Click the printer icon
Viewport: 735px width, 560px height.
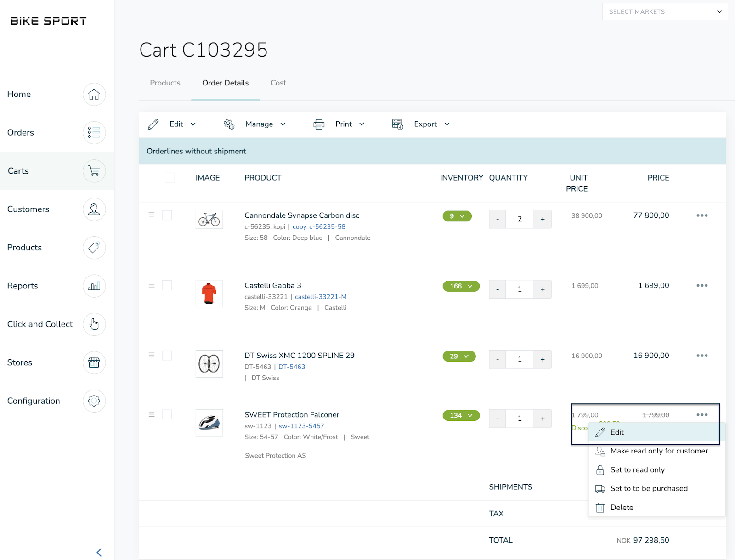click(319, 124)
